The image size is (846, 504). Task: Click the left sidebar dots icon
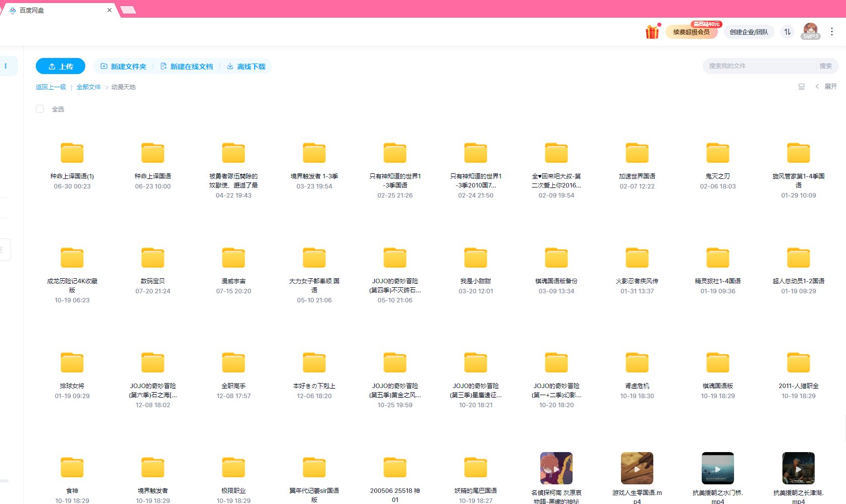coord(6,66)
